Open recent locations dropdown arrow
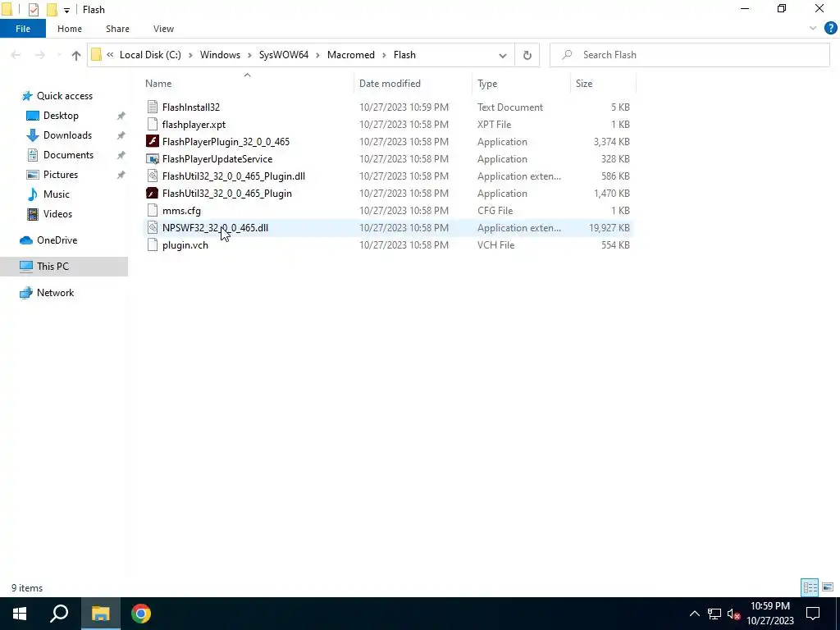This screenshot has height=630, width=840. tap(59, 55)
